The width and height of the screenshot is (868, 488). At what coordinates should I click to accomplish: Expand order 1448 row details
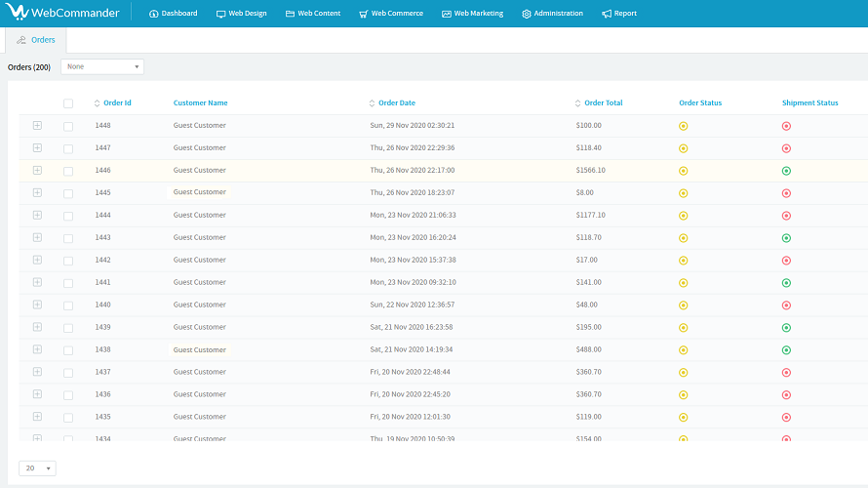click(37, 125)
